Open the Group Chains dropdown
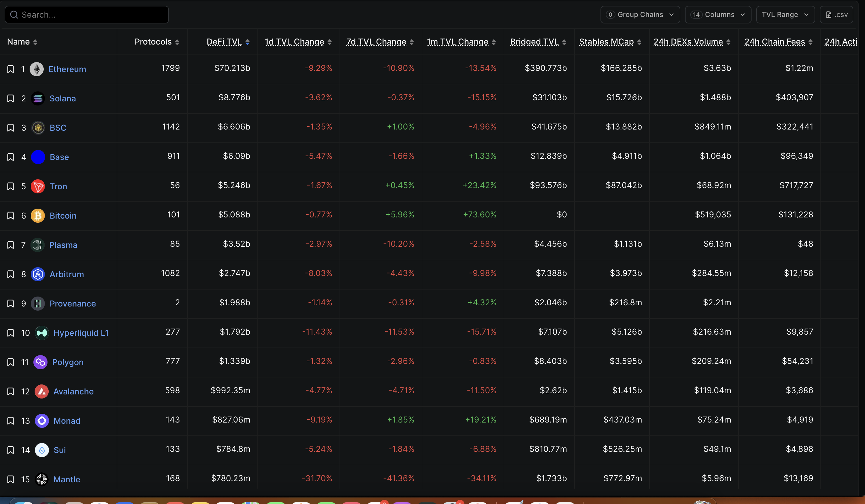 (640, 14)
